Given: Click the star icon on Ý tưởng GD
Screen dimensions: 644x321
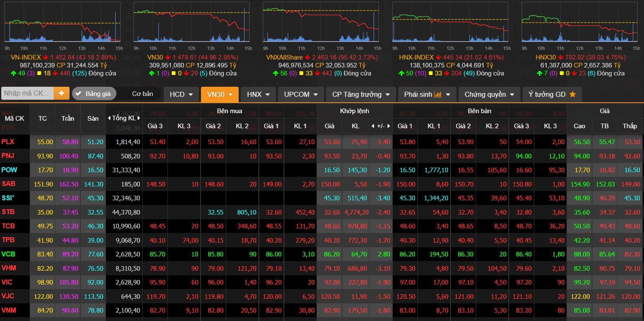Looking at the screenshot, I should (x=572, y=95).
